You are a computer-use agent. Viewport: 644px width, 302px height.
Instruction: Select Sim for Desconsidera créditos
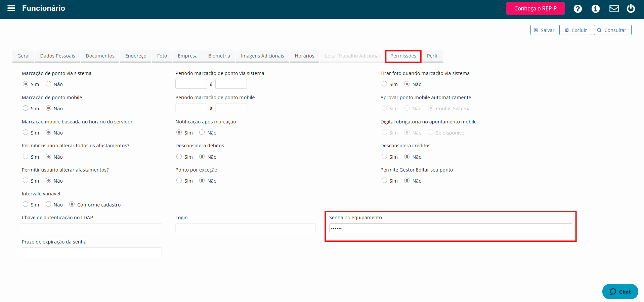384,157
